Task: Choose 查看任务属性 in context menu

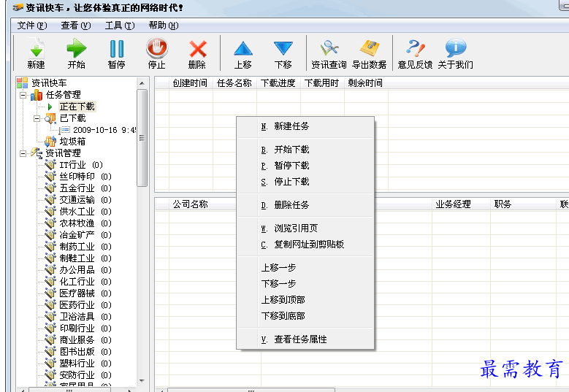Action: click(x=305, y=339)
